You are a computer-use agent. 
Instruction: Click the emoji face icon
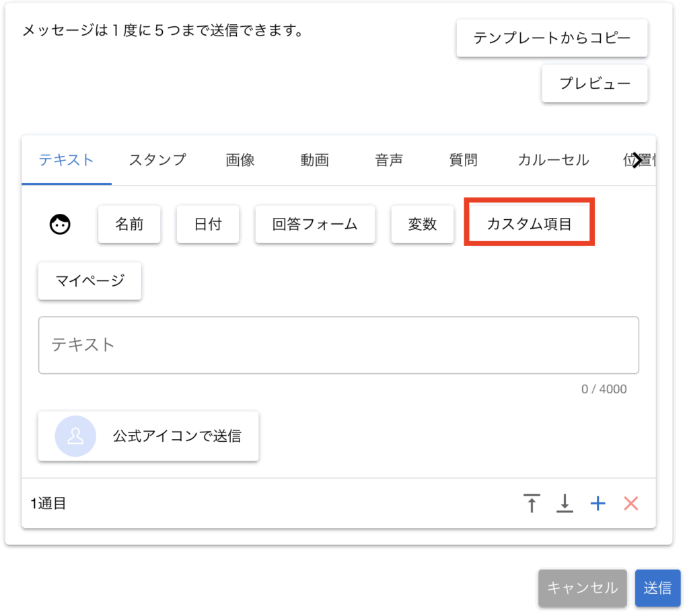coord(61,224)
